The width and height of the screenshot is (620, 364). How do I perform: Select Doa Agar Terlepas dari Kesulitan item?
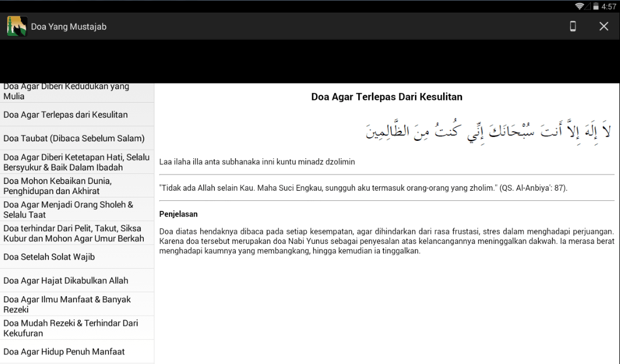click(x=77, y=114)
